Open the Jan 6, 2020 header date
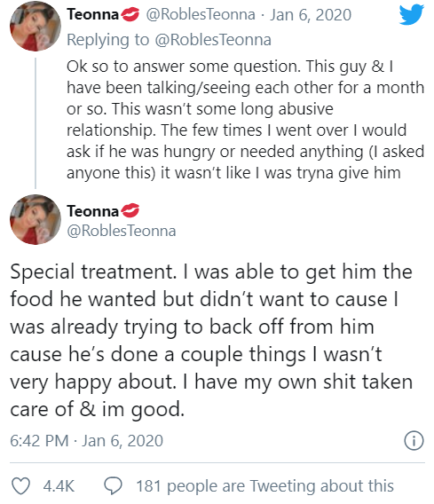Image resolution: width=434 pixels, height=504 pixels. [x=311, y=15]
